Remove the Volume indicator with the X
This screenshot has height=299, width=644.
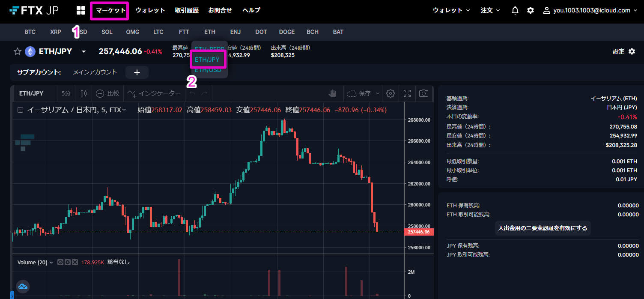pos(75,262)
